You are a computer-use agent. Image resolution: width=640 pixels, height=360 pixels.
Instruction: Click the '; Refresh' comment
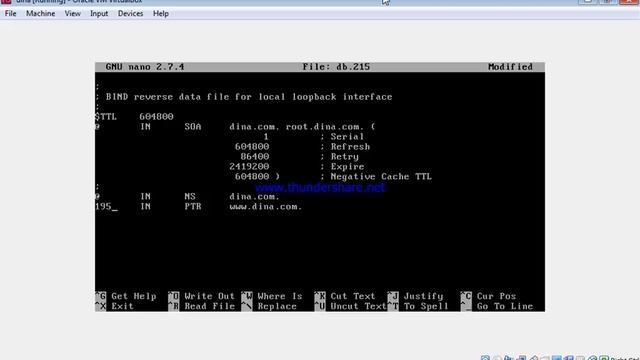(345, 147)
